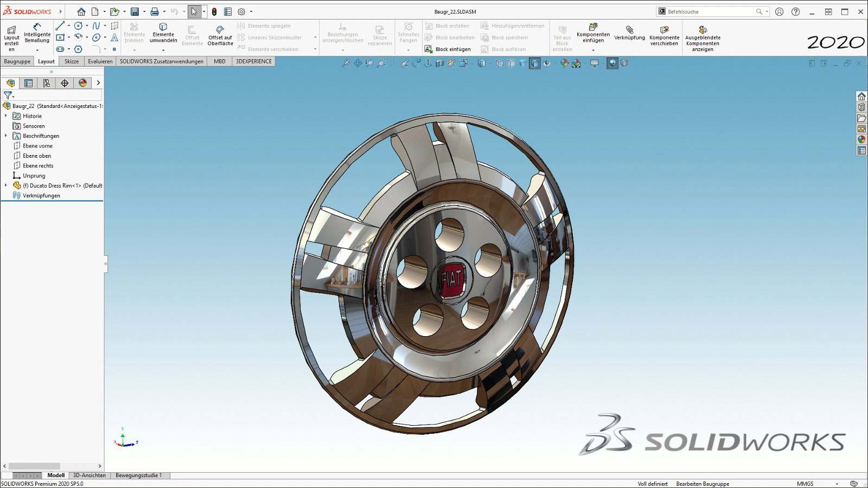The image size is (868, 488).
Task: Switch to the 3DEXPERIENCE tab
Action: (254, 61)
